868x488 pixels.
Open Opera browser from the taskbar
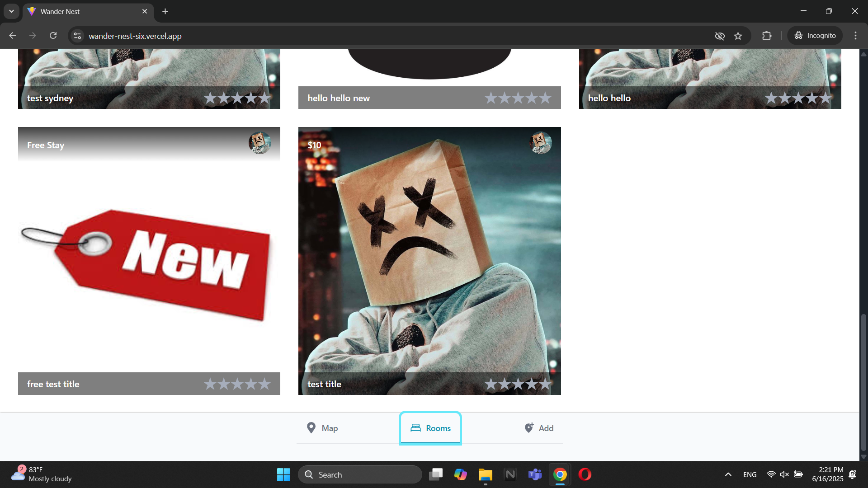(585, 474)
